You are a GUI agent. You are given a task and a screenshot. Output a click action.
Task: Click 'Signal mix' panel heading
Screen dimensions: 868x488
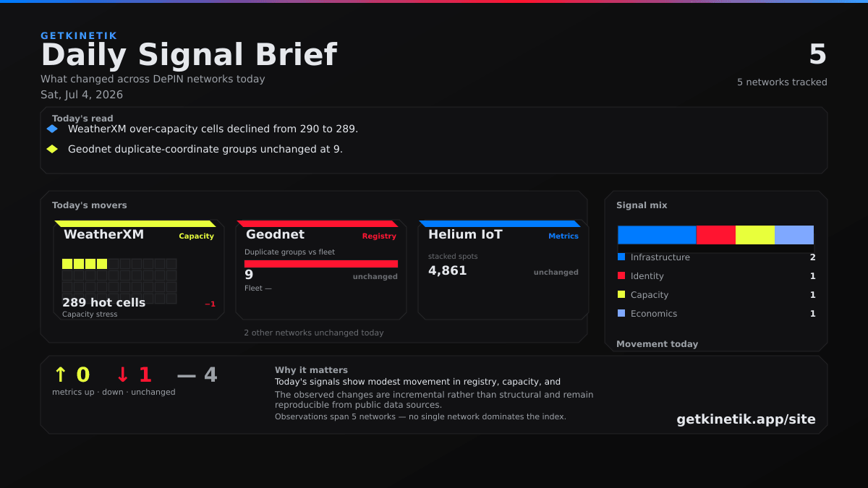click(642, 205)
